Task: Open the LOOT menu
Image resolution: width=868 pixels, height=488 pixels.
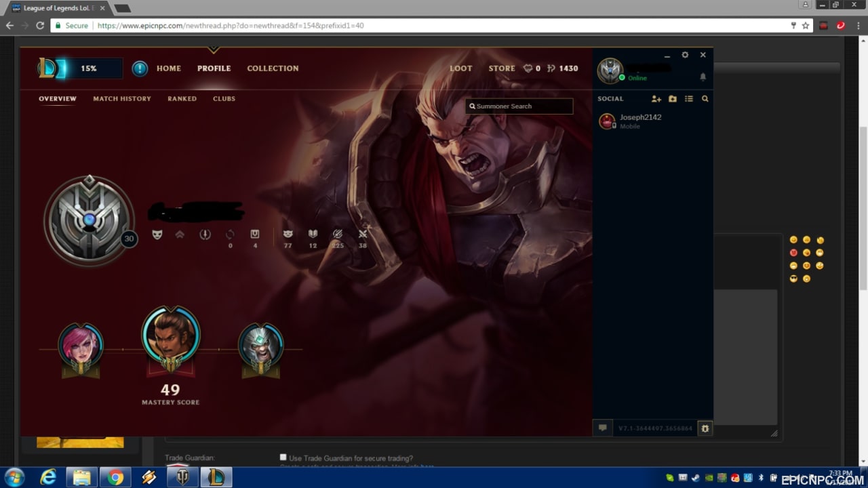Action: point(461,68)
